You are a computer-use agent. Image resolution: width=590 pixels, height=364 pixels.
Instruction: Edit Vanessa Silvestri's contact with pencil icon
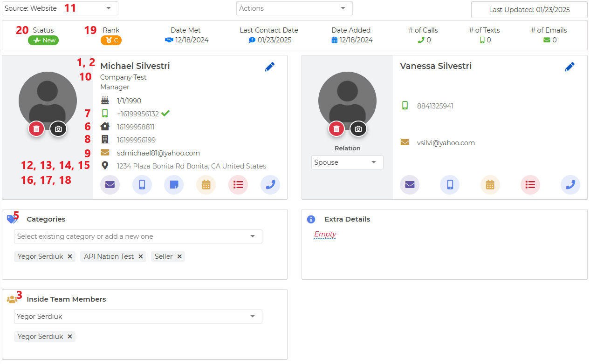point(569,67)
